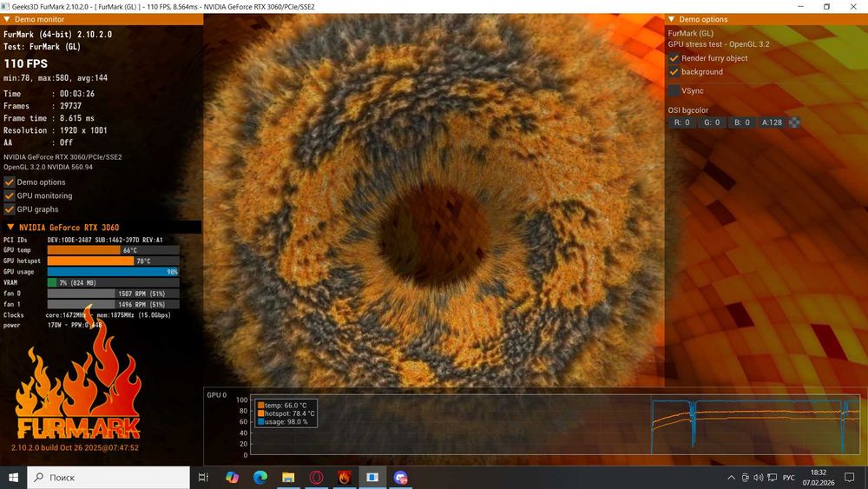Click the GPU 0 monitoring graph
The image size is (868, 489).
556,425
